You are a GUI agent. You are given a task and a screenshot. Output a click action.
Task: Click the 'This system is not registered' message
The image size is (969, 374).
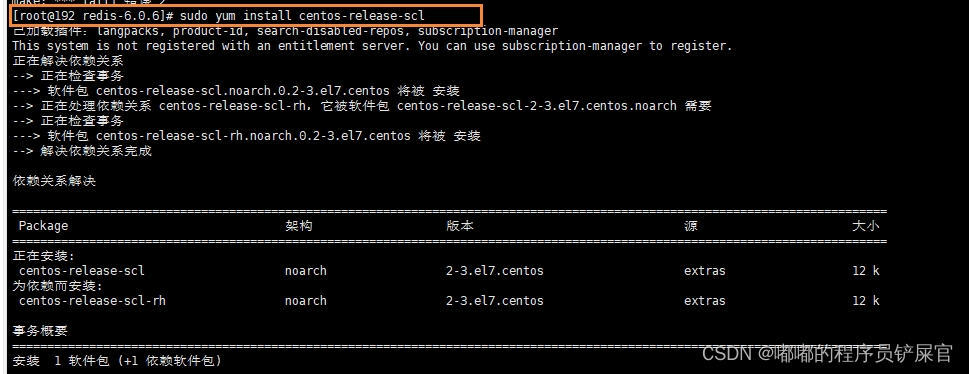pos(372,46)
